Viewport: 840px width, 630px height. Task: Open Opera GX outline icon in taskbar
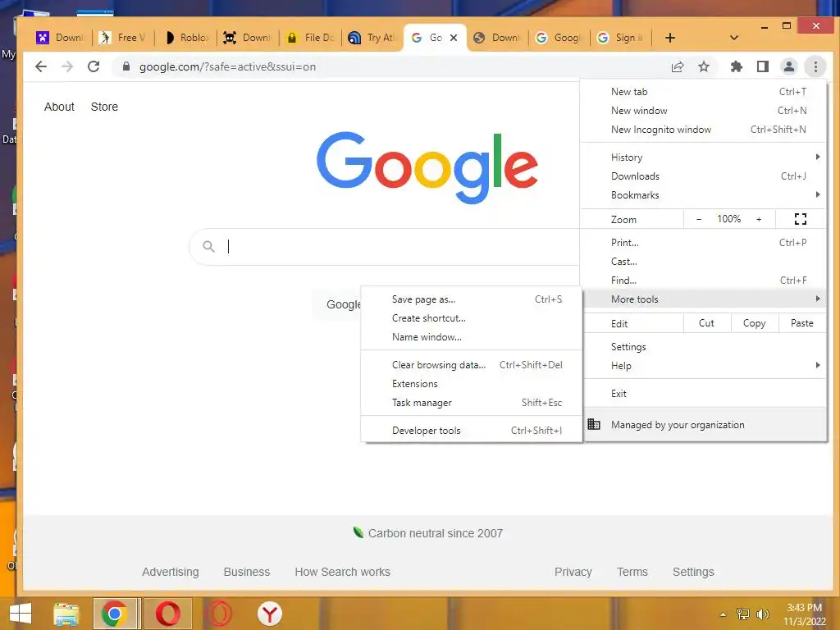(219, 614)
